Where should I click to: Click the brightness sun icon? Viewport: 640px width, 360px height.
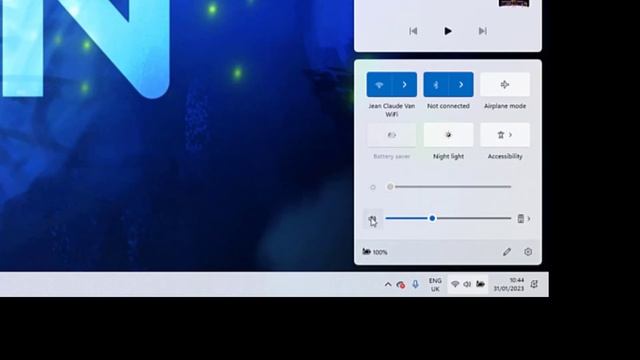coord(373,187)
